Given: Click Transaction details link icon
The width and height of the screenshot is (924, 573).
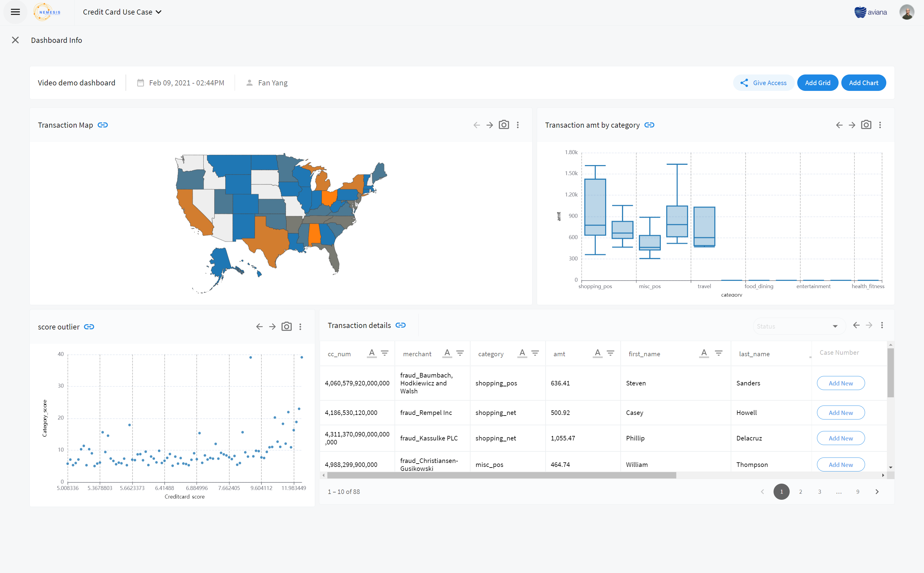Looking at the screenshot, I should pyautogui.click(x=400, y=325).
